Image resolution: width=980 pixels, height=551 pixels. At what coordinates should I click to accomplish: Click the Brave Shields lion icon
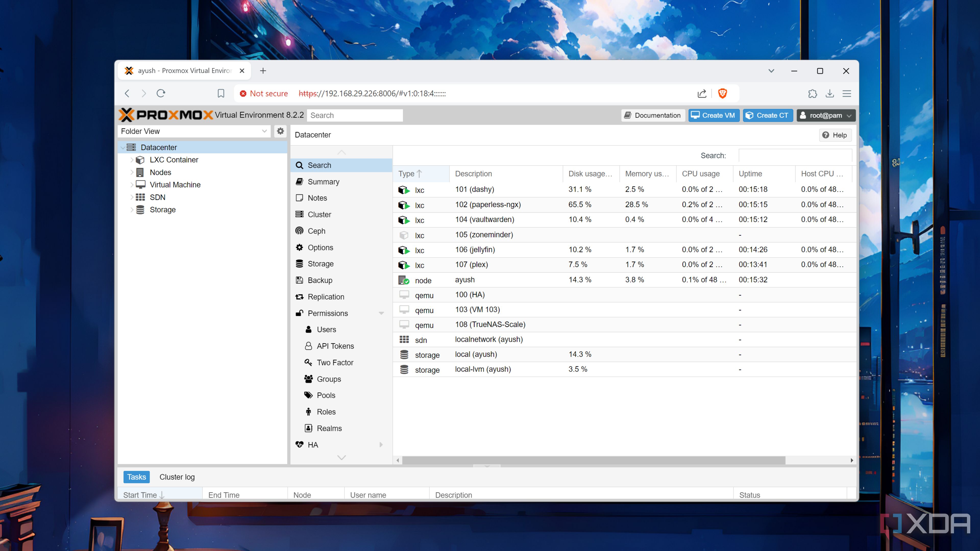(x=722, y=94)
